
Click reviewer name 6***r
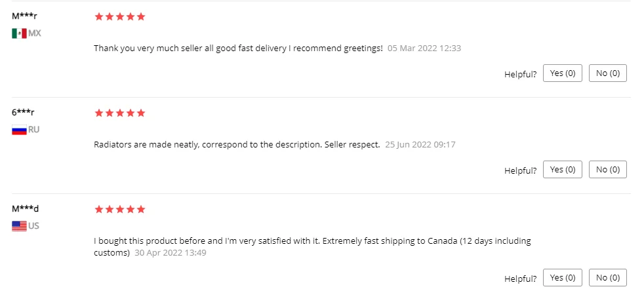click(x=23, y=113)
